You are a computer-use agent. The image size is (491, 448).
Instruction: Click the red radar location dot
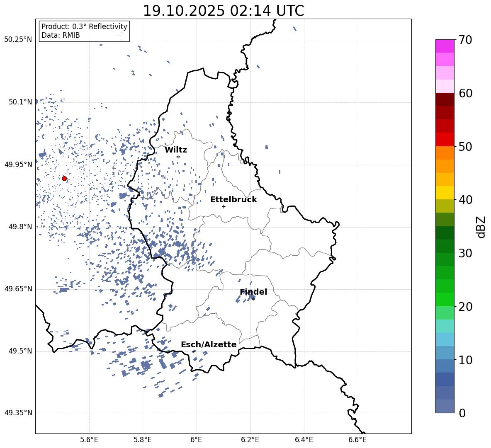click(x=64, y=179)
